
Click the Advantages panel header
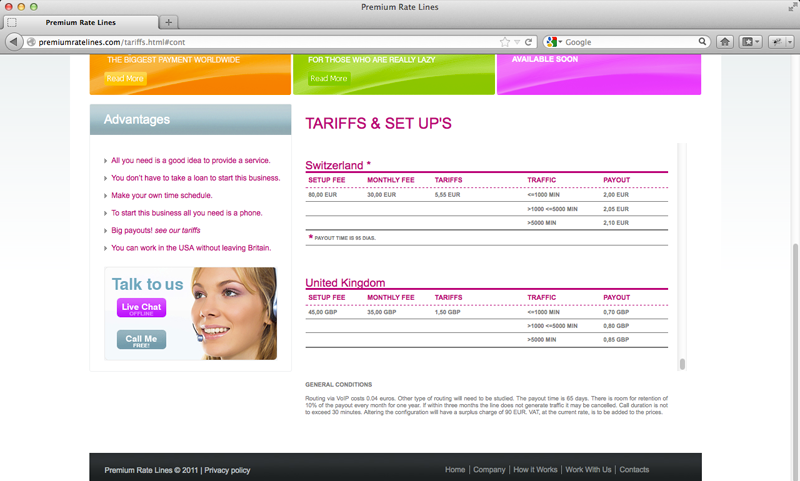pyautogui.click(x=190, y=119)
